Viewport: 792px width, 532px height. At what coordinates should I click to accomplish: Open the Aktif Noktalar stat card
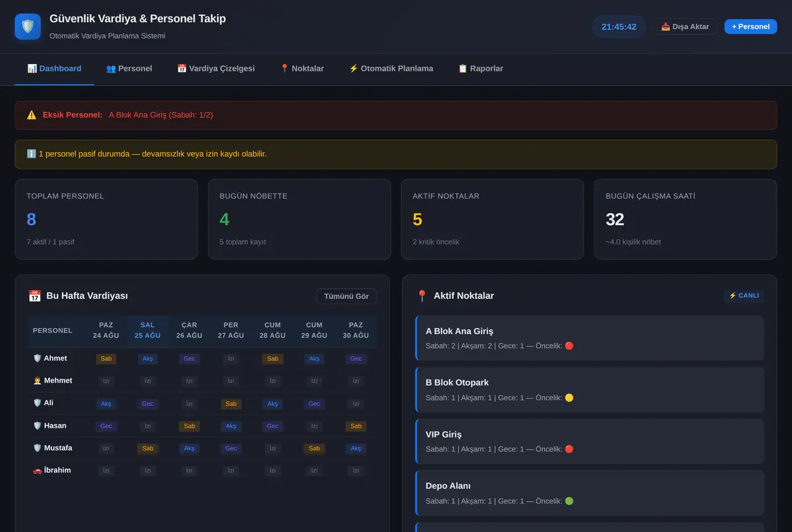pos(492,219)
